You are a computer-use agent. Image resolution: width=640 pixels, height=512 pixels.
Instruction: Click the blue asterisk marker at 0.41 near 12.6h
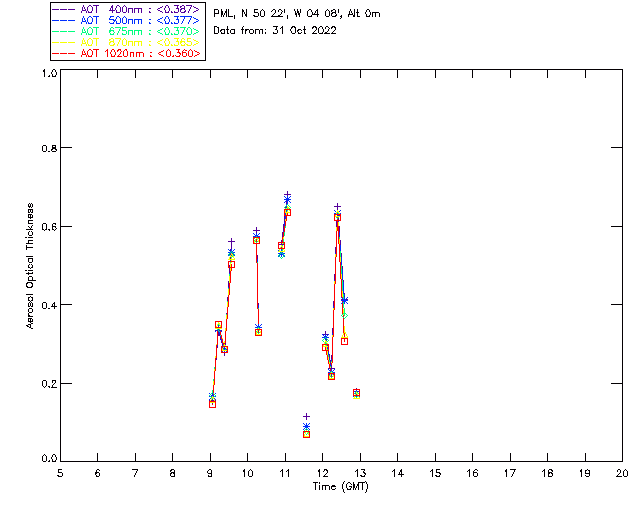pyautogui.click(x=344, y=301)
